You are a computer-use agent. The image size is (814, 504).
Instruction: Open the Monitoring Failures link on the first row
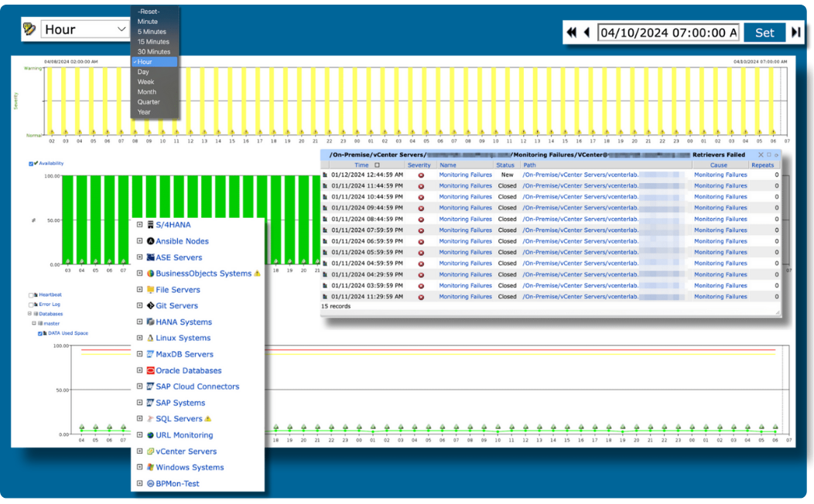(x=465, y=175)
